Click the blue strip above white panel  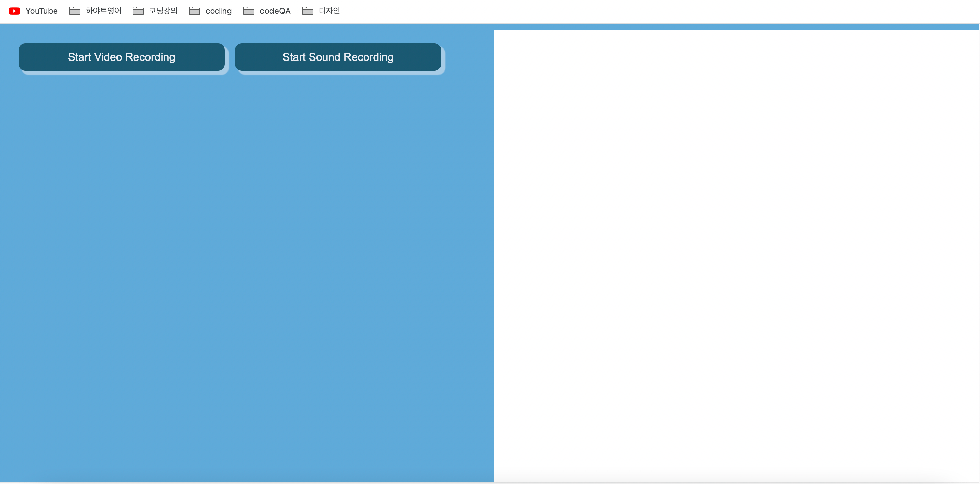736,26
